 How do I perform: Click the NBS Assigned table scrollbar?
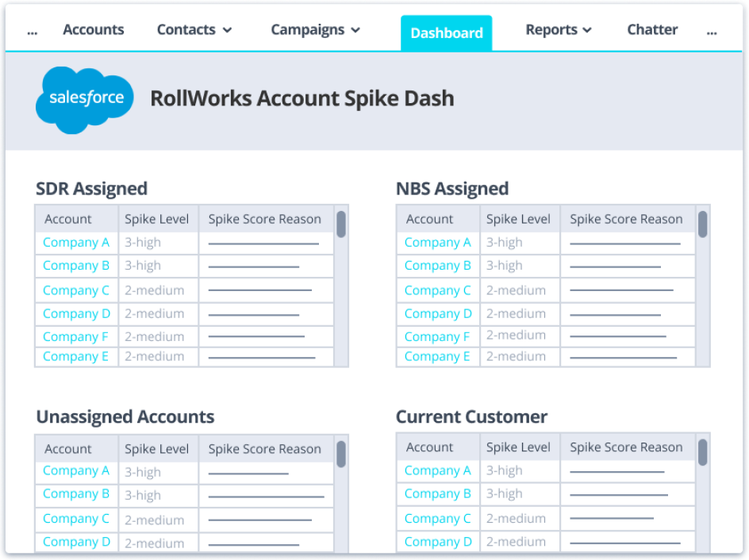[x=702, y=225]
